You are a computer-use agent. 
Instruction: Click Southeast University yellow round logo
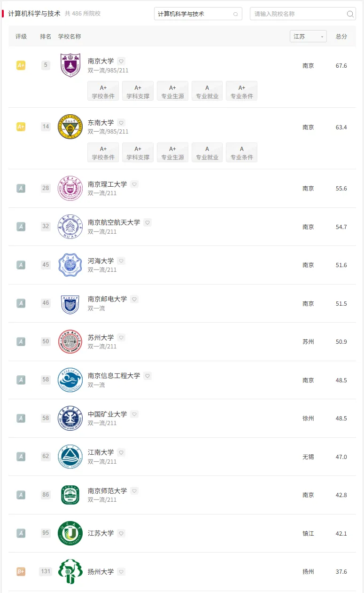pos(70,127)
